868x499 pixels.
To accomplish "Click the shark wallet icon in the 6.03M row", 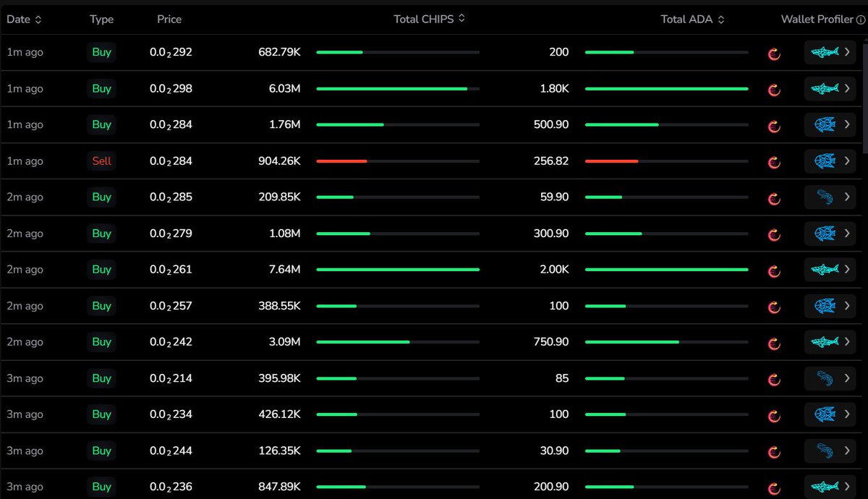I will point(825,88).
